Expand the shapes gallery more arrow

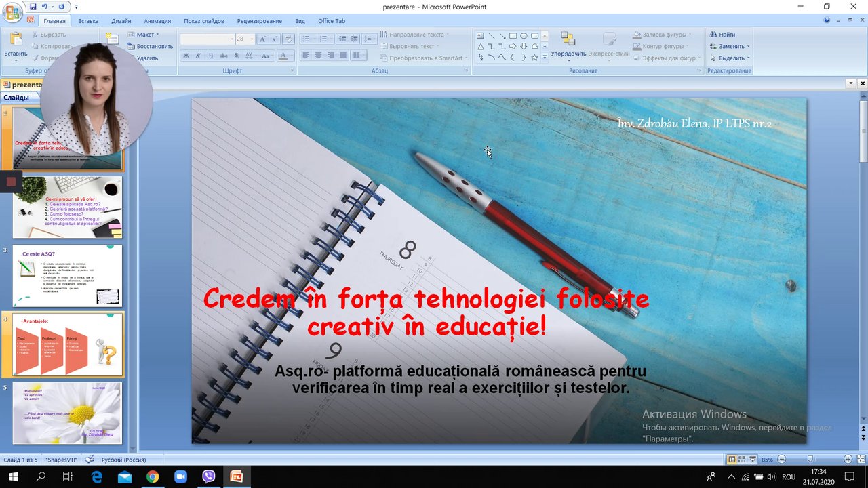(x=545, y=58)
